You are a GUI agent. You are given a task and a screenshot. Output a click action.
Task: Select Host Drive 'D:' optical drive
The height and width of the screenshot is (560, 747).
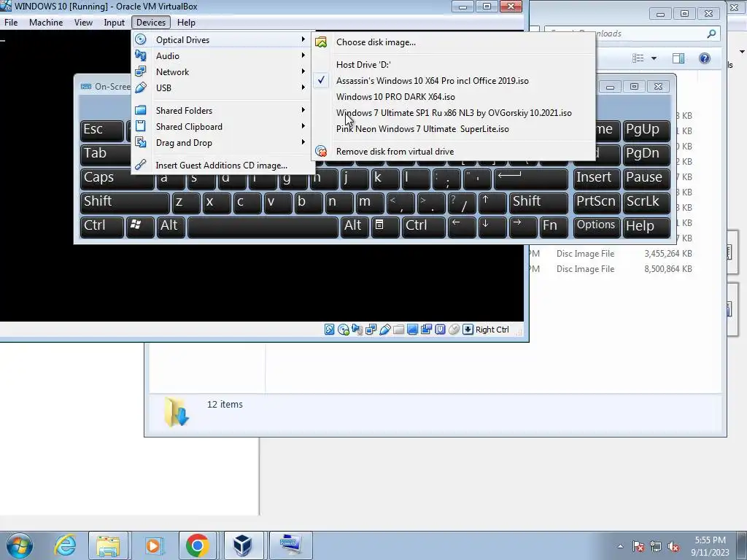click(453, 65)
